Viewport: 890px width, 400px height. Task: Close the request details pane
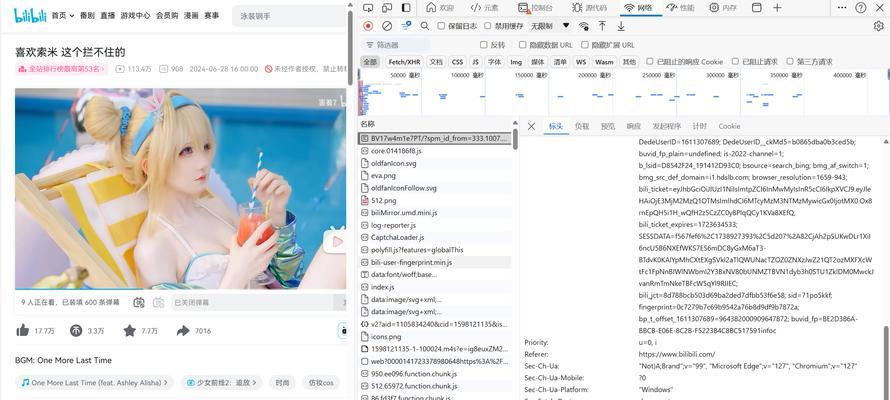click(531, 127)
